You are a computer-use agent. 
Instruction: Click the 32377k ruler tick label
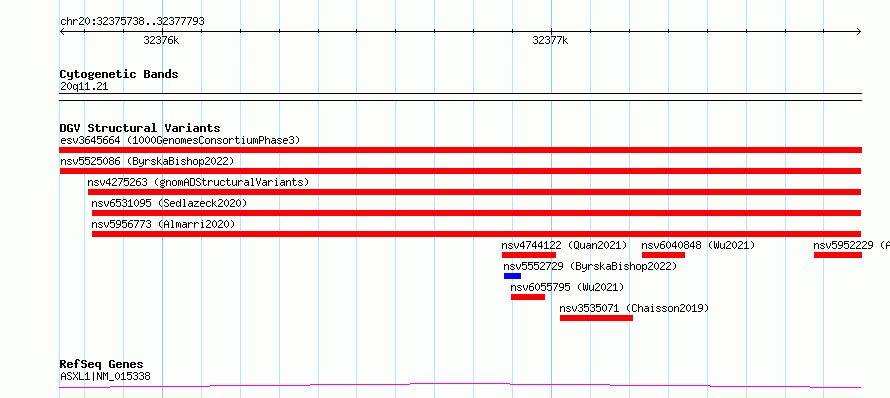tap(550, 40)
